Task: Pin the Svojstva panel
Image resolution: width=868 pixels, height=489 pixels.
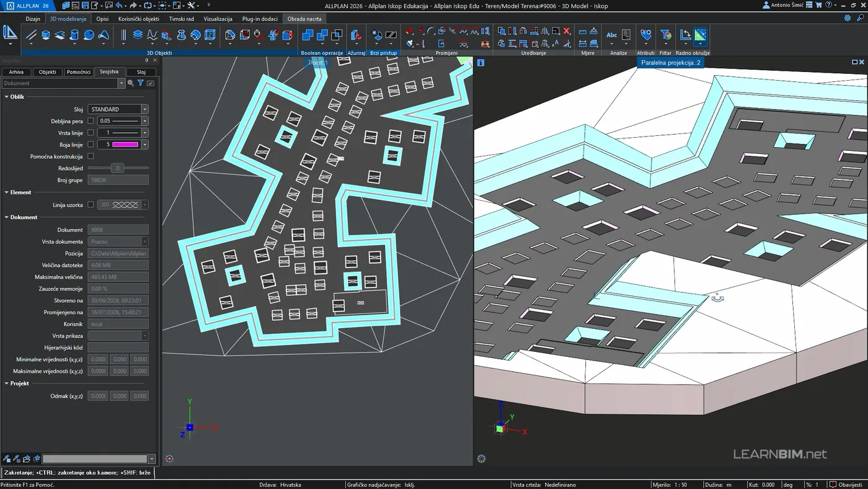Action: coord(147,60)
